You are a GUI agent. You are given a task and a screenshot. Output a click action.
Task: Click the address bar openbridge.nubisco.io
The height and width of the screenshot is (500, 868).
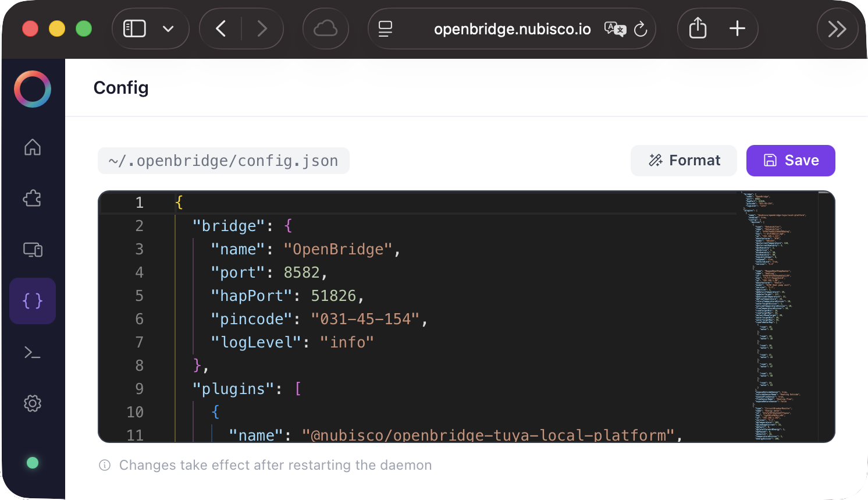point(512,29)
